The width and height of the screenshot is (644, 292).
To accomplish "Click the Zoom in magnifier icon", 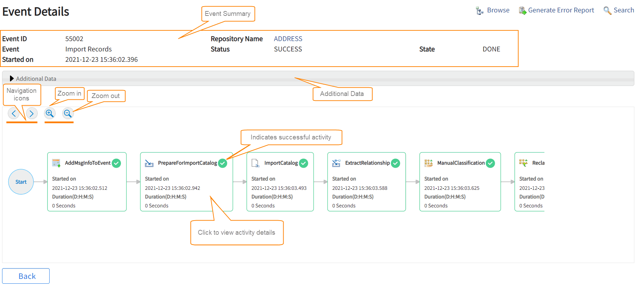I will tap(50, 113).
